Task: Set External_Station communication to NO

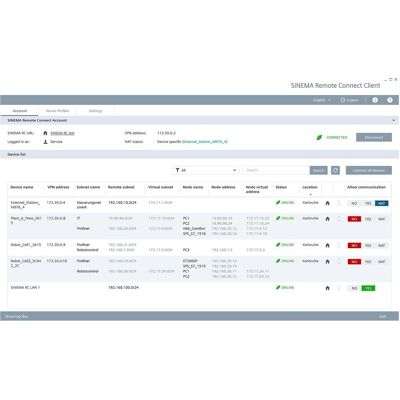Action: point(354,203)
